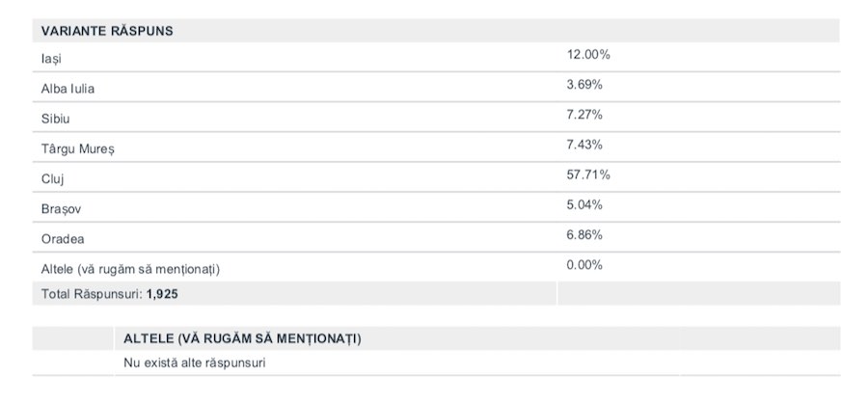Click the VARIANTE RĂSPUNS column header
868x402 pixels.
(107, 31)
